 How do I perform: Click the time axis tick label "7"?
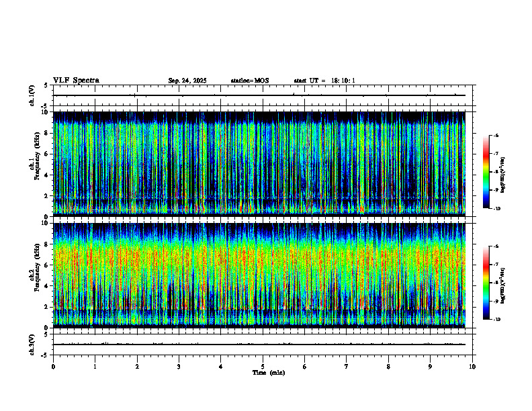click(x=347, y=367)
